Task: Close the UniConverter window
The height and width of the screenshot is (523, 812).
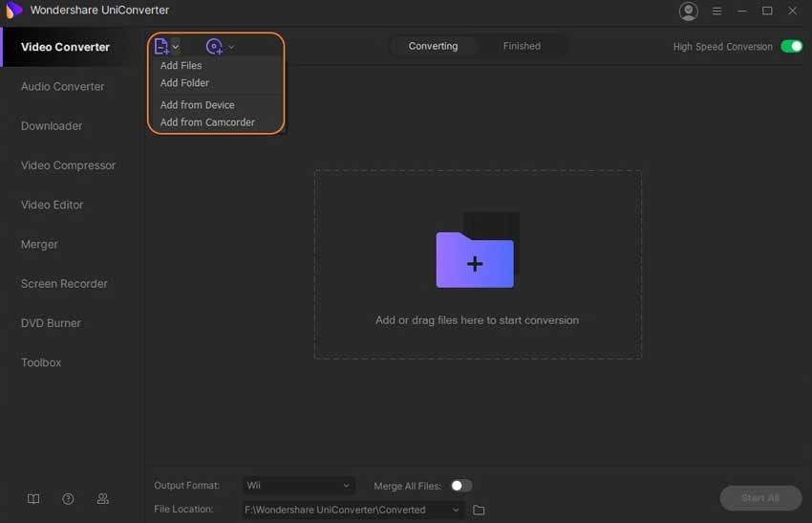Action: point(792,11)
